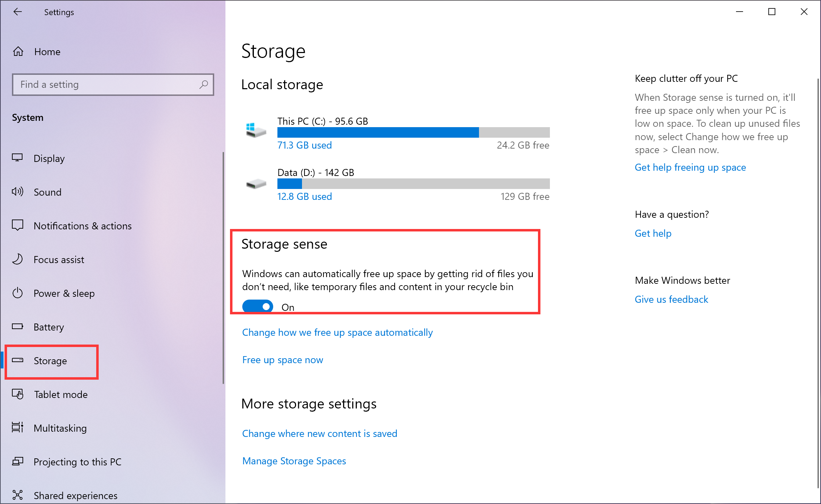821x504 pixels.
Task: Click Get help freeing up space
Action: pyautogui.click(x=690, y=167)
